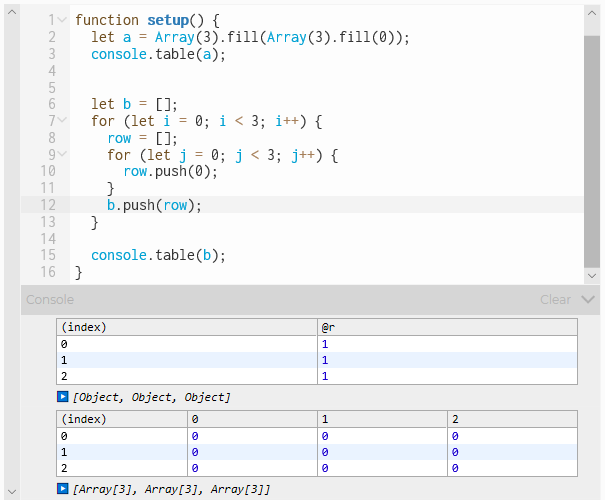Click the editor scrollbar down arrow
This screenshot has height=500, width=605.
click(591, 275)
